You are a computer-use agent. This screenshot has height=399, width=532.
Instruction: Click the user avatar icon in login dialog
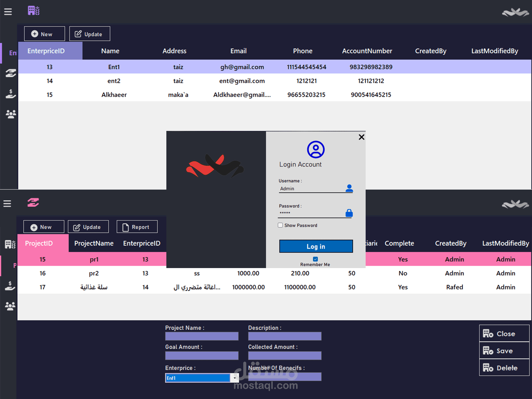316,150
